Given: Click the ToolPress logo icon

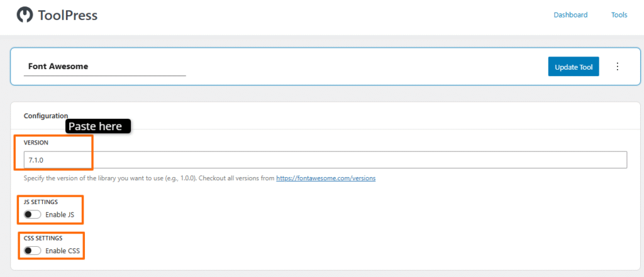Looking at the screenshot, I should 25,14.
